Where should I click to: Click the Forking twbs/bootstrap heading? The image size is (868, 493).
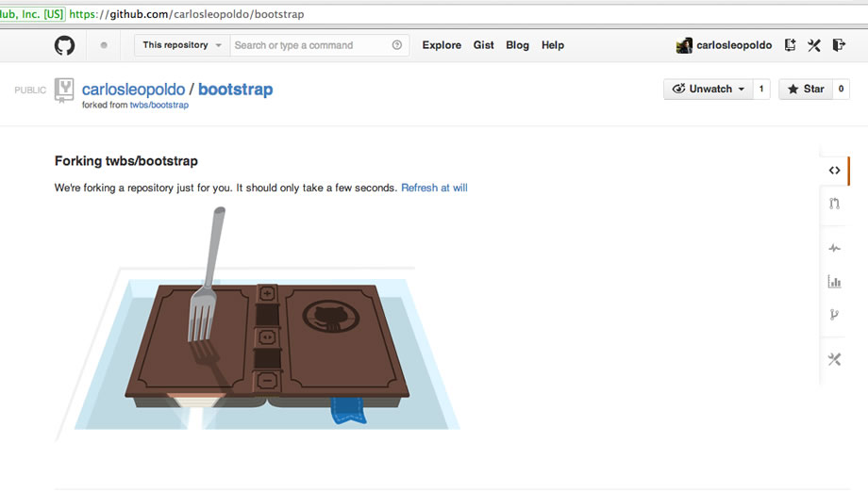(126, 161)
